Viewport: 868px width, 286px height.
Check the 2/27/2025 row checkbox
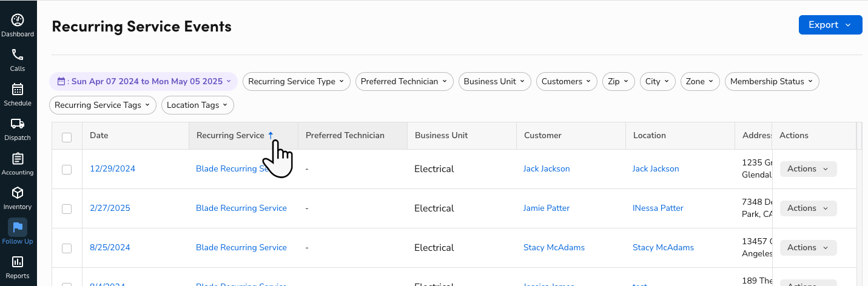tap(67, 209)
